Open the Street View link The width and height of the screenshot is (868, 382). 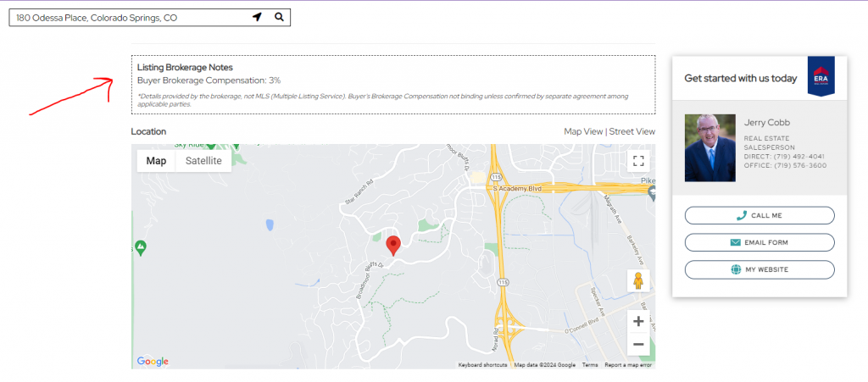tap(632, 131)
